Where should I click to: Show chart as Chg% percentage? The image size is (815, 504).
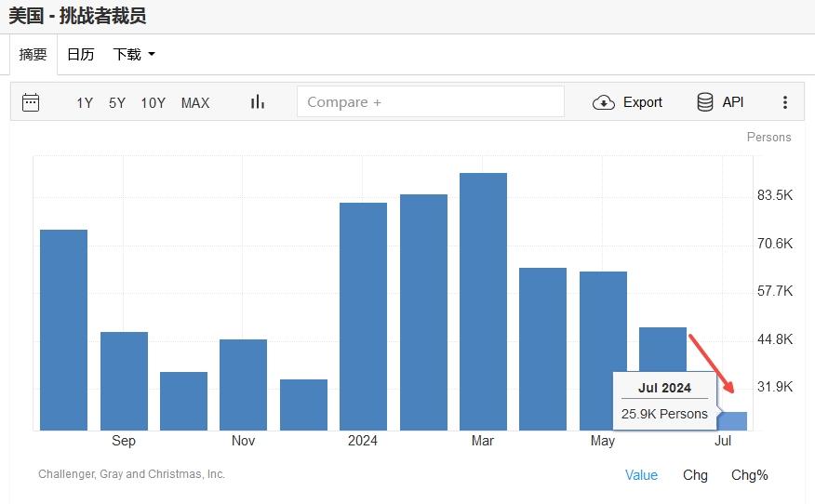750,475
